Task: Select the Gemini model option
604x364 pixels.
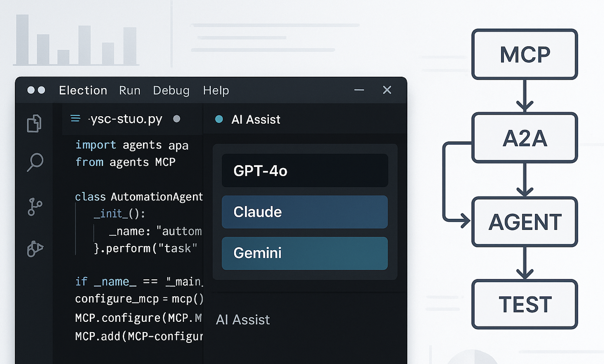Action: 305,253
